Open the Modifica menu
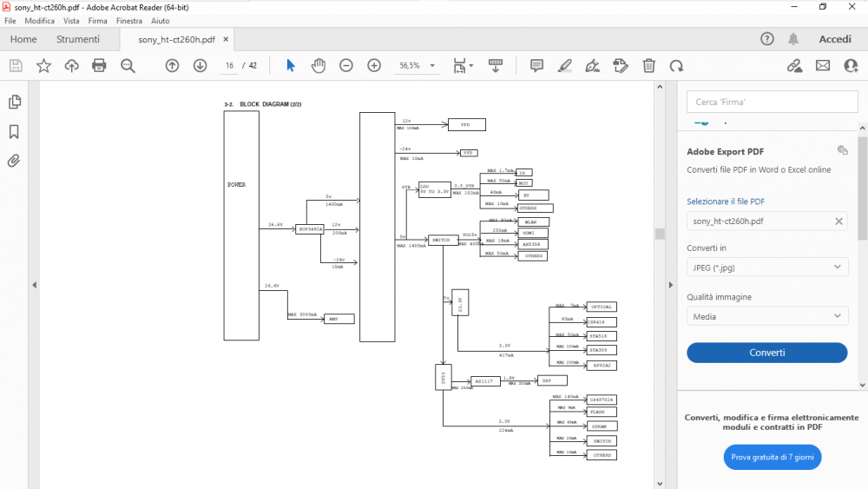Viewport: 868px width, 489px height. 39,20
